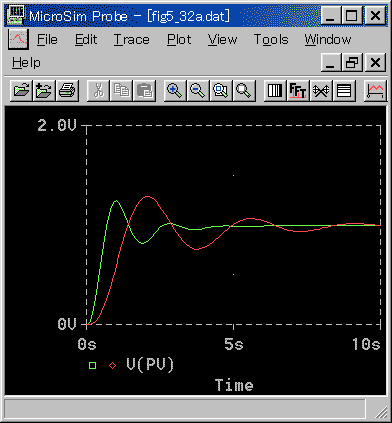Click the FFT Fourier transform icon
Screen dimensions: 392x423
[x=298, y=90]
